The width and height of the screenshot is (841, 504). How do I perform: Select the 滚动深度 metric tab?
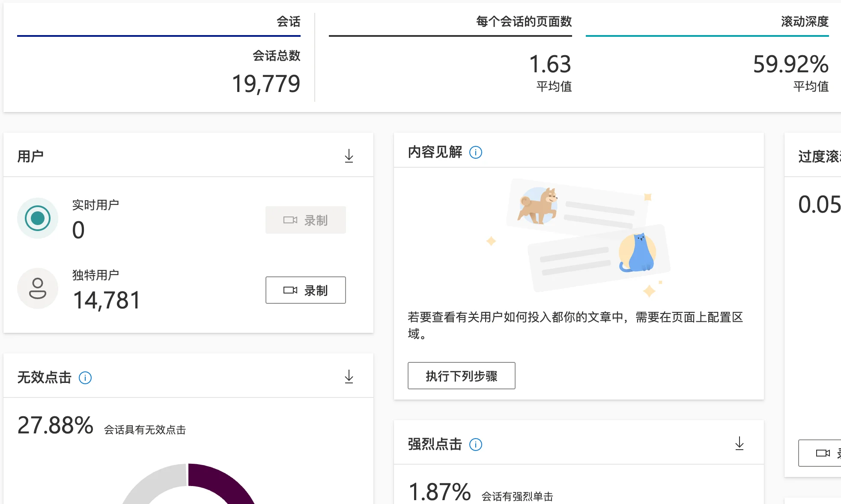804,21
